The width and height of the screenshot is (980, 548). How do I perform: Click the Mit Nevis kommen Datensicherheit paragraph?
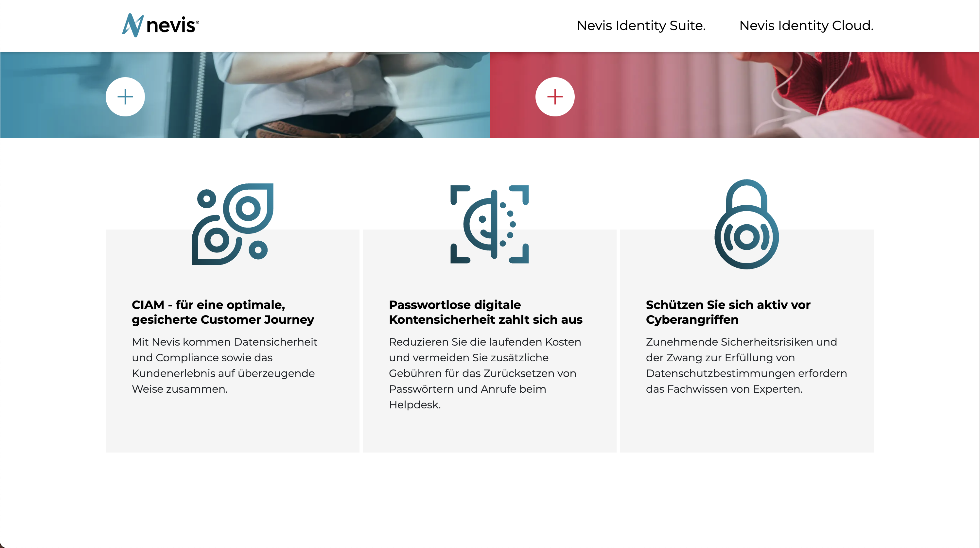(224, 365)
